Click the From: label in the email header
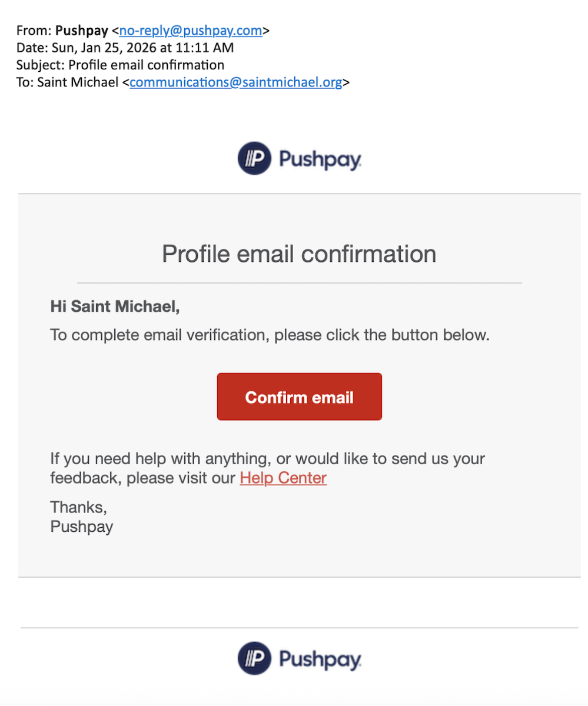The image size is (588, 706). [34, 31]
